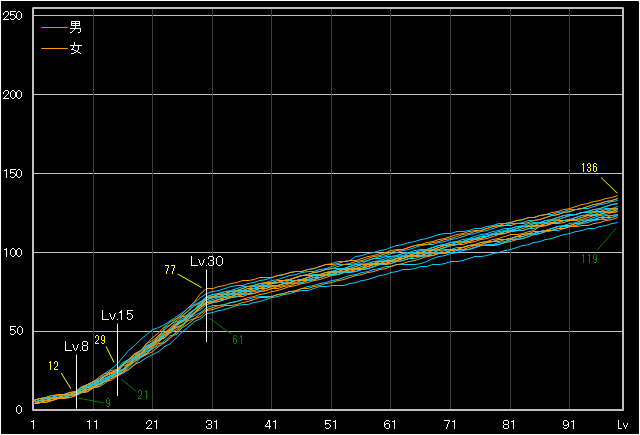Click the x-axis label 11
Image resolution: width=640 pixels, height=435 pixels.
tap(92, 425)
